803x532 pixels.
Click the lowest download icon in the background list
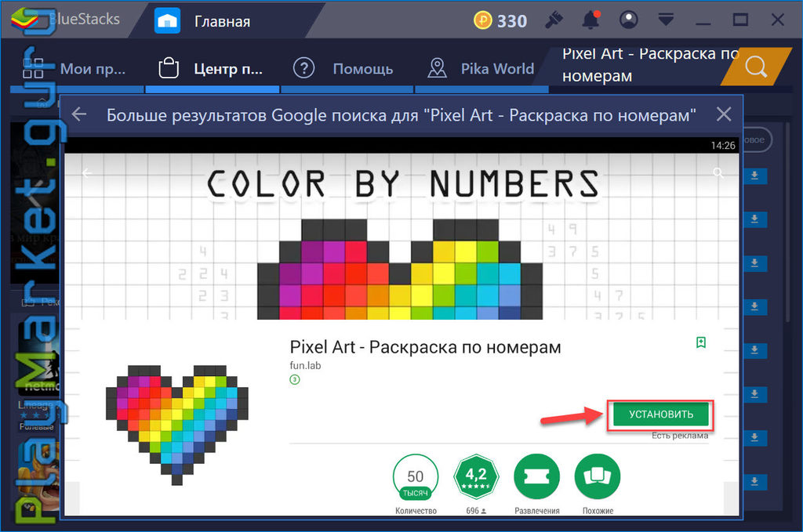[x=754, y=481]
